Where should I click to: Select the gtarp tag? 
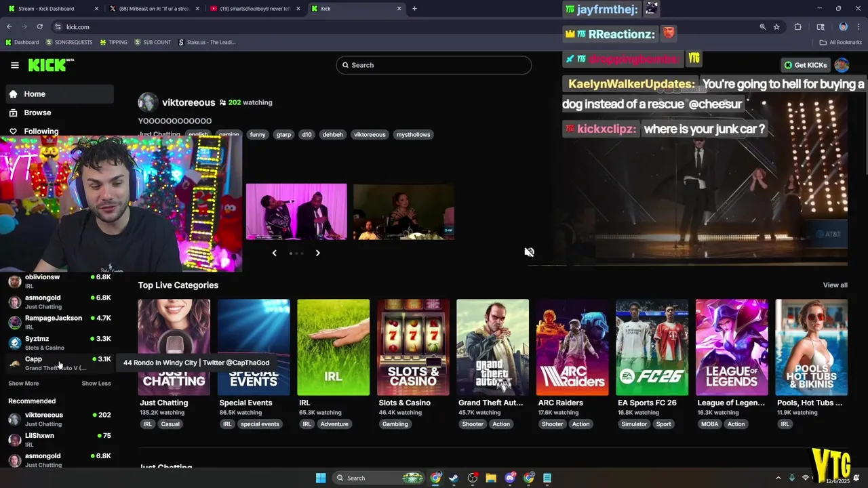(283, 134)
